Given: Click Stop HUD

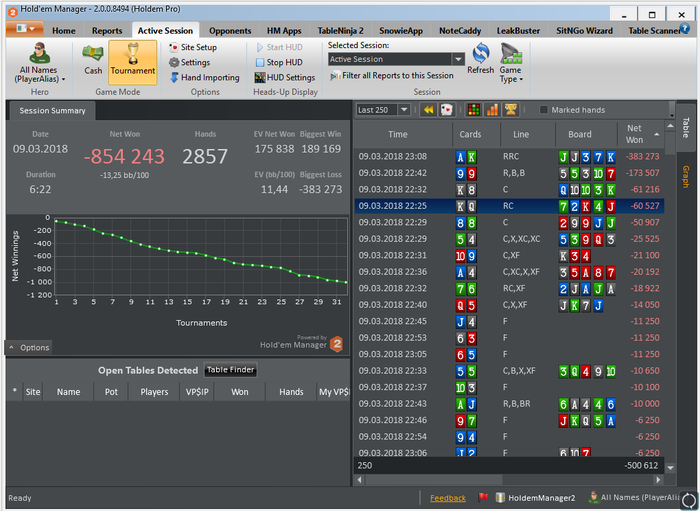Looking at the screenshot, I should (279, 62).
